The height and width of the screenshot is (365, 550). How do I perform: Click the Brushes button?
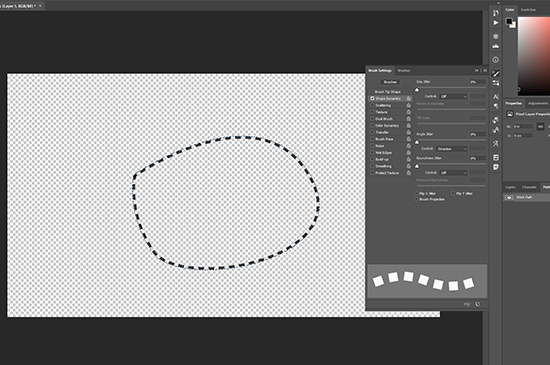(390, 82)
